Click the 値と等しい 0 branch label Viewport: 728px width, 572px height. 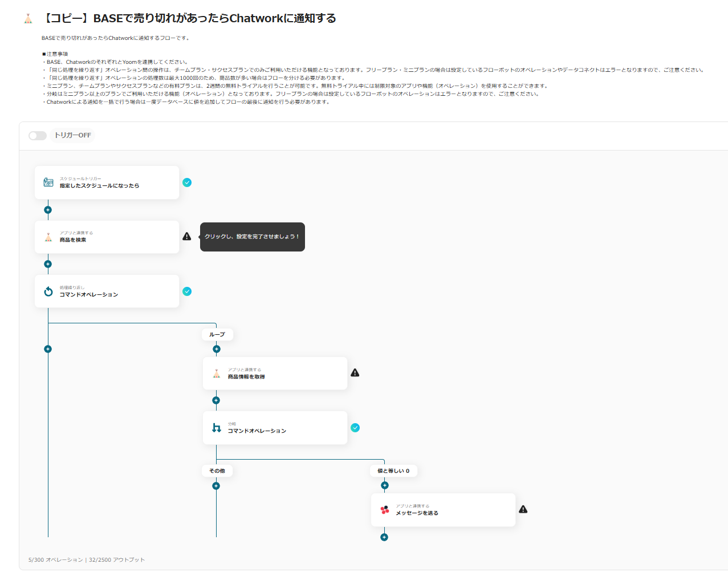pos(393,471)
